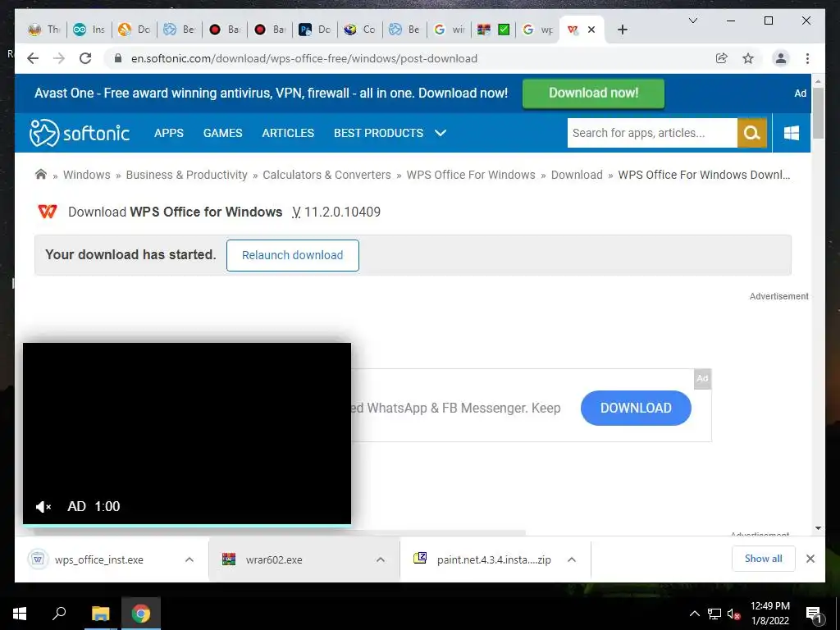Click the blue DOWNLOAD ad button
Viewport: 840px width, 630px height.
click(x=636, y=409)
